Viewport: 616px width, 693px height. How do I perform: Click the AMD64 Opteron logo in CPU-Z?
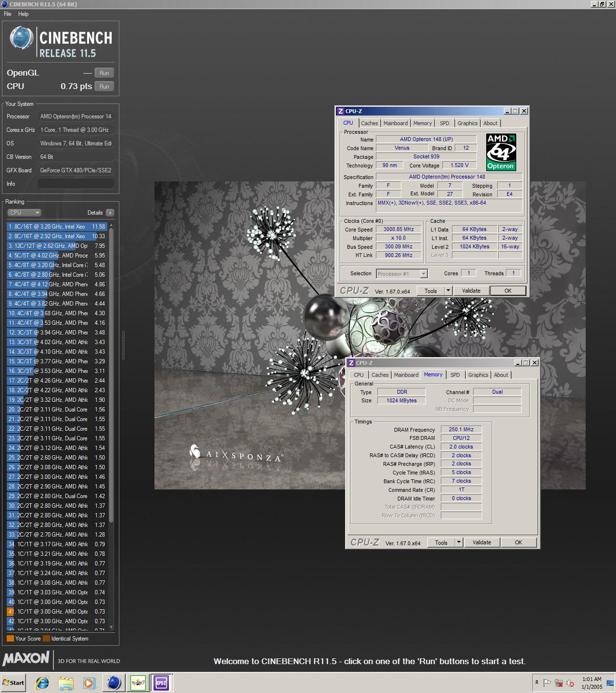pyautogui.click(x=501, y=152)
